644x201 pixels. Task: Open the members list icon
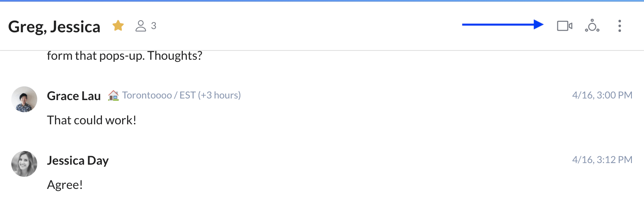[140, 26]
